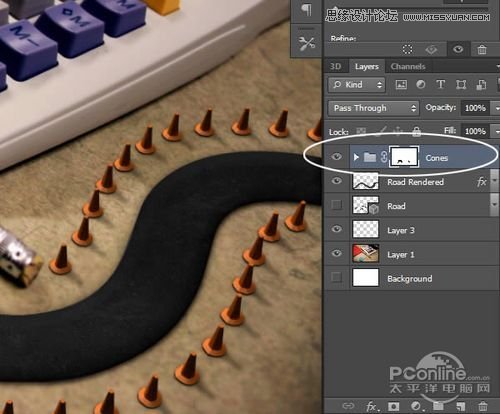Toggle mask visibility eye in Properties panel
The image size is (500, 414).
(x=458, y=50)
